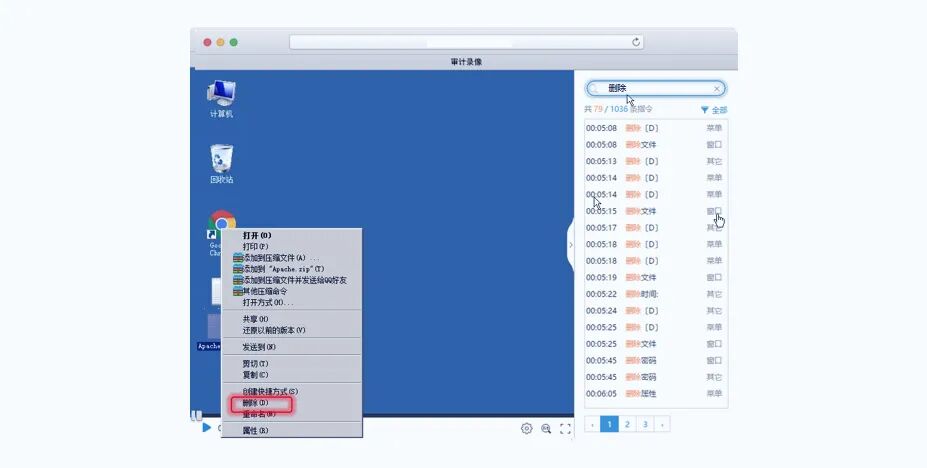Choose 打开(O) in context menu
Viewport: 927px width, 468px height.
[291, 235]
